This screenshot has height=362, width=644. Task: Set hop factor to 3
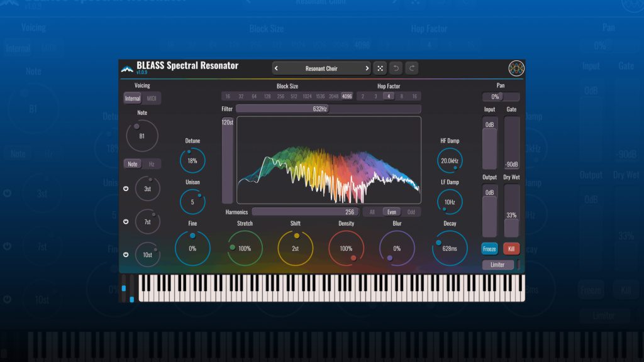point(375,96)
